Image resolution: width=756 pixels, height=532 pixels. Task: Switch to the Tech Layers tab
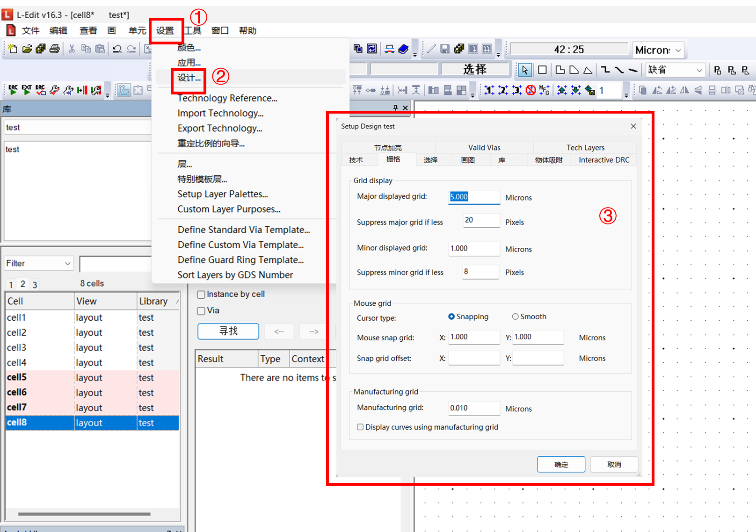tap(585, 148)
